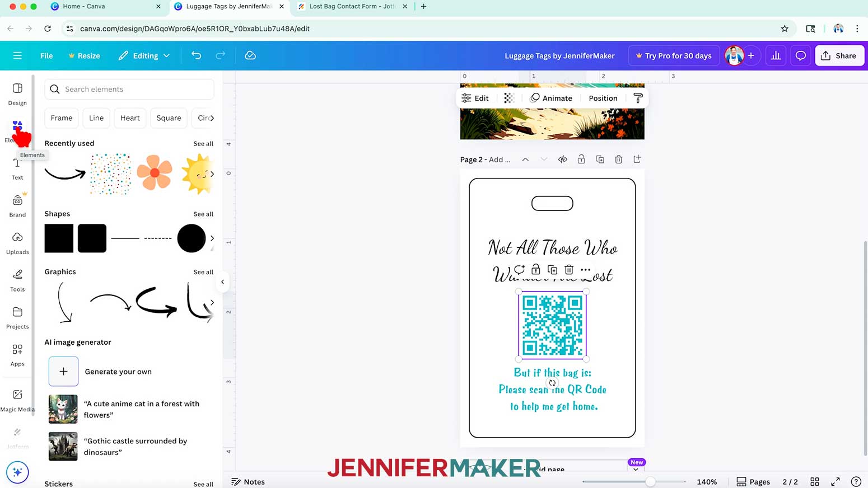Open the File menu

pyautogui.click(x=46, y=55)
